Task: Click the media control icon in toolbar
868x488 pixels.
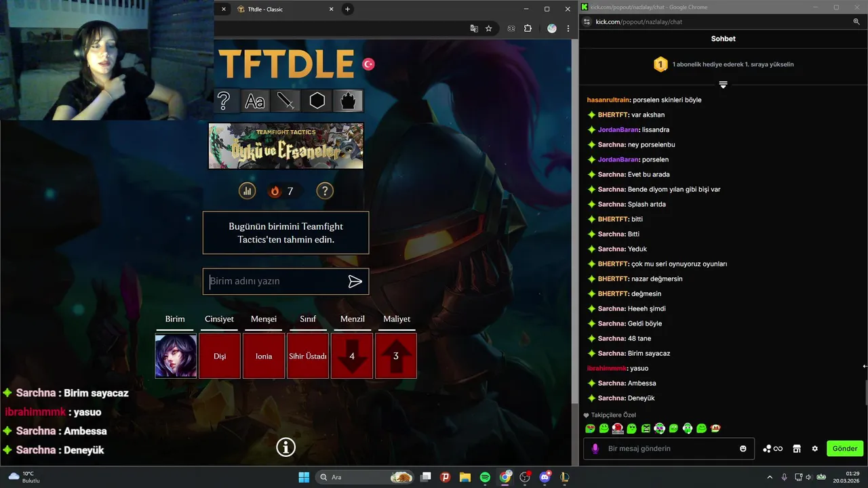Action: [511, 28]
